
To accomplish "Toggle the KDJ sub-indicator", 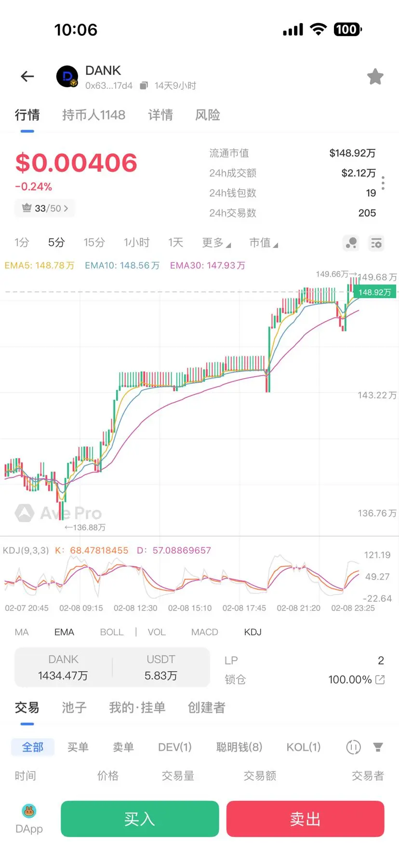I will click(253, 632).
